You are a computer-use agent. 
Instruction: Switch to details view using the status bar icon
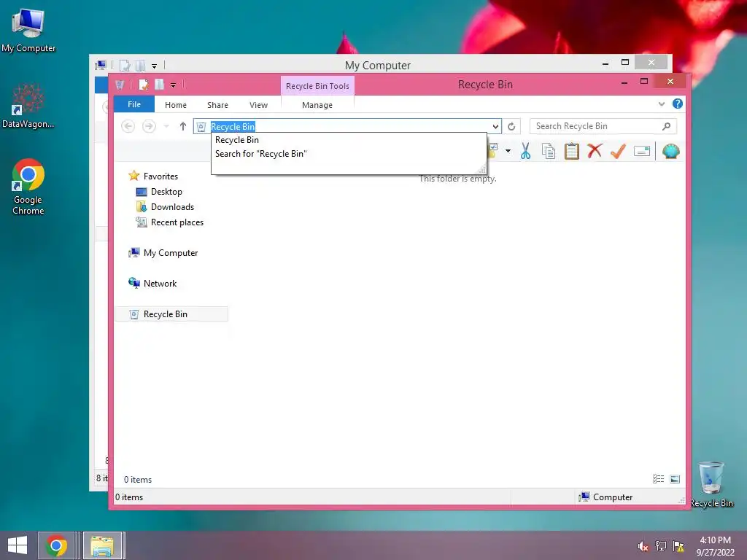(659, 479)
